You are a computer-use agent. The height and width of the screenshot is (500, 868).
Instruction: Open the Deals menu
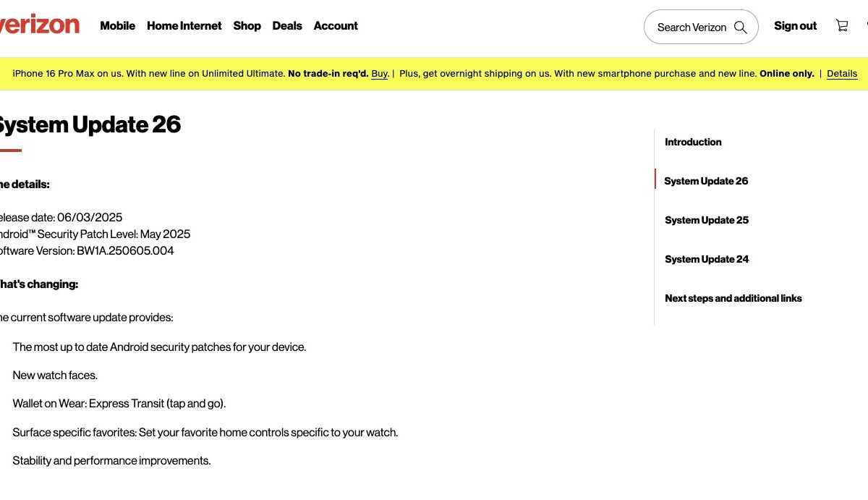(287, 25)
